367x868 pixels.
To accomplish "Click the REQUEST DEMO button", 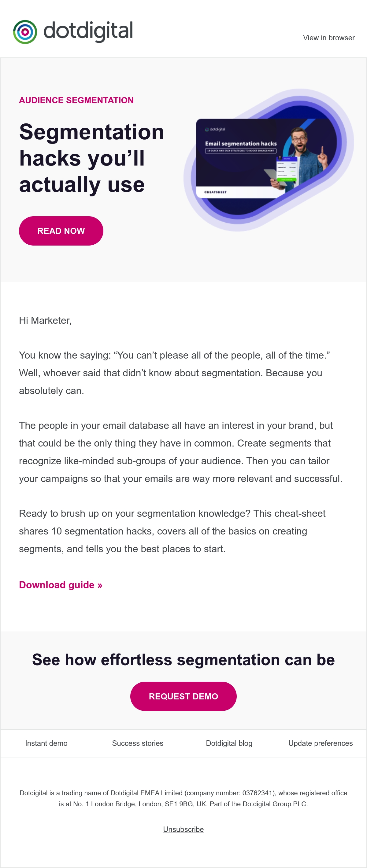I will pos(183,696).
